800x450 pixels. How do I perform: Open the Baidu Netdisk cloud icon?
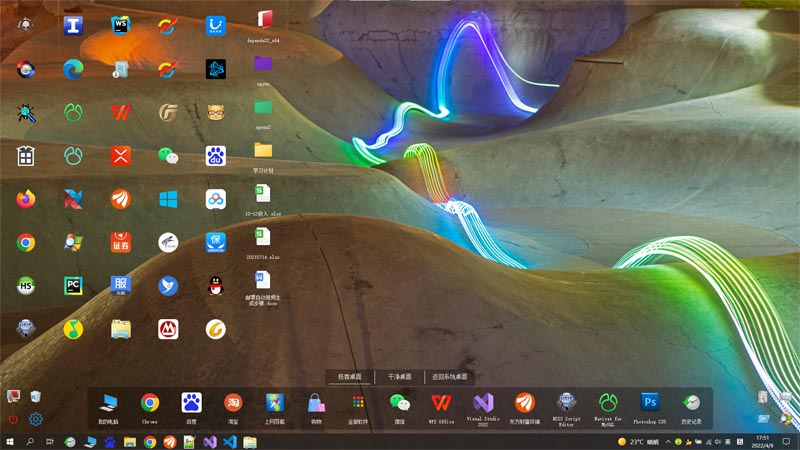point(216,199)
